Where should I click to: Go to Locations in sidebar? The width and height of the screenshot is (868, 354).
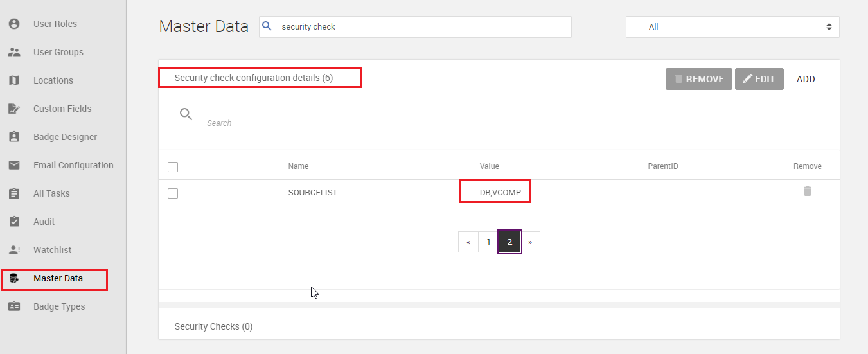point(53,80)
